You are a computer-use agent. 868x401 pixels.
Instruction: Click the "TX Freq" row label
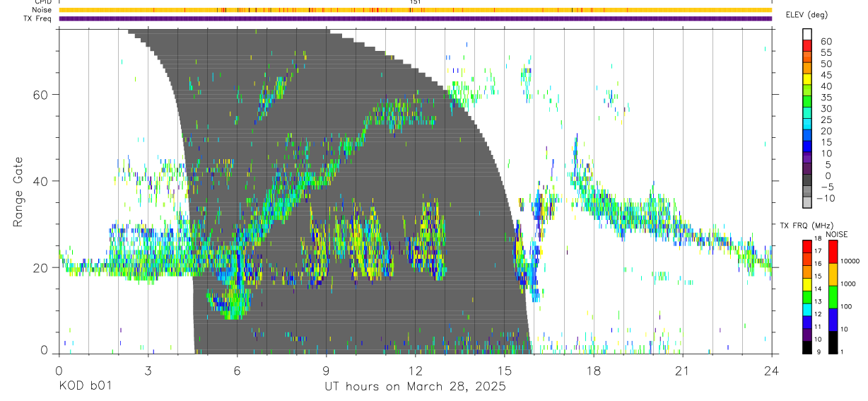pyautogui.click(x=39, y=18)
